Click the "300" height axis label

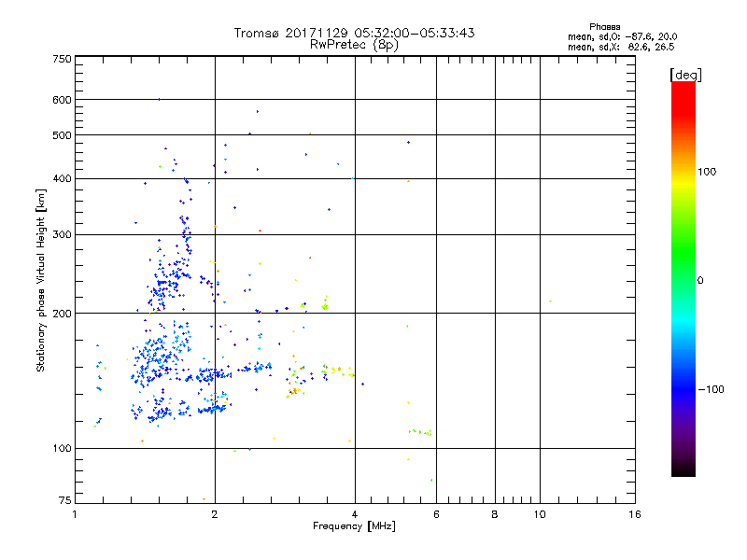[62, 234]
